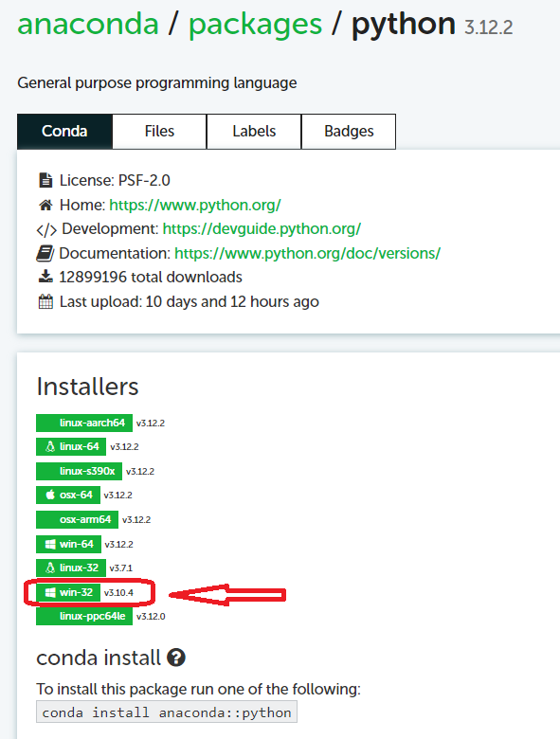Screen dimensions: 560x739
Task: Open the https://www.python.org/ home link
Action: coord(195,205)
